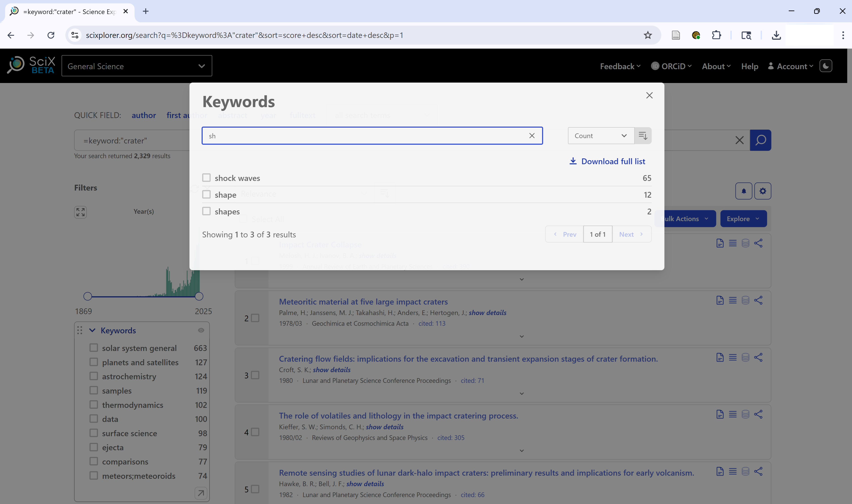Click the SciX BETA logo
The height and width of the screenshot is (504, 852).
31,65
